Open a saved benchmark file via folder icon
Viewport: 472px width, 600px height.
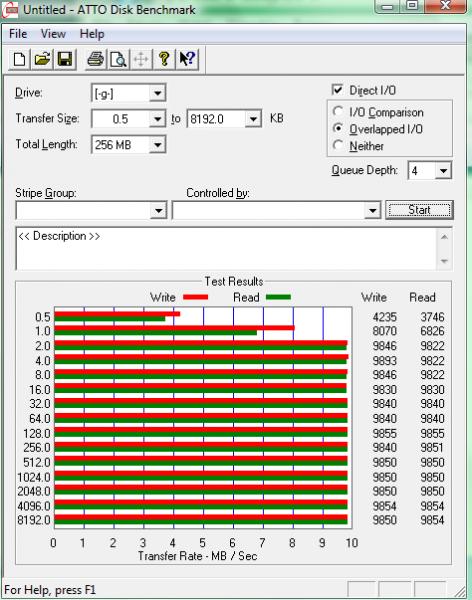[42, 59]
